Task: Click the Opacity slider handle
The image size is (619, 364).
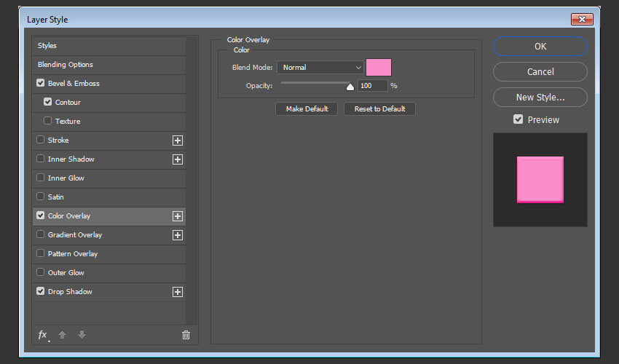Action: pyautogui.click(x=350, y=87)
